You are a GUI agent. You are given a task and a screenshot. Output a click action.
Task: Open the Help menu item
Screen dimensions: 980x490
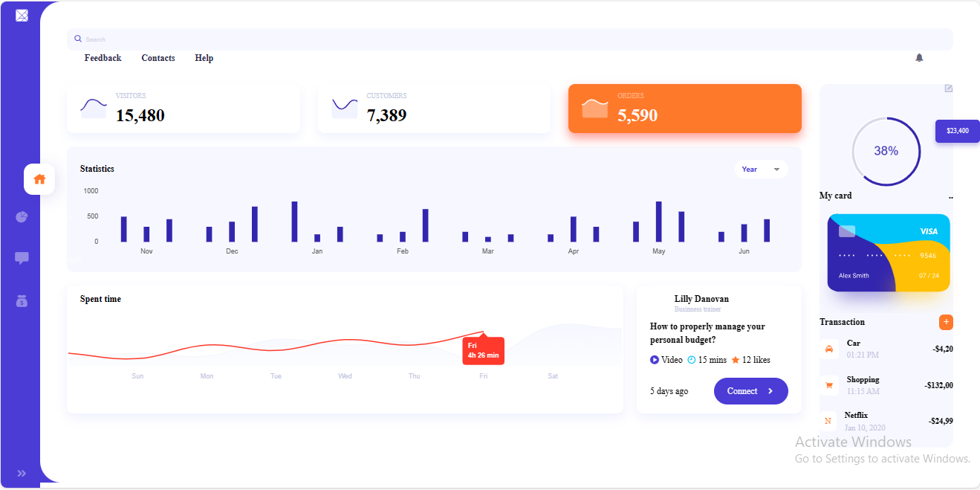204,58
